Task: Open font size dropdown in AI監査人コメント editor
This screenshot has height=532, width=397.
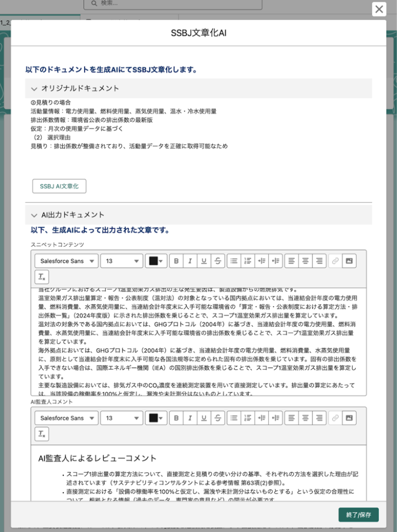Action: [122, 418]
